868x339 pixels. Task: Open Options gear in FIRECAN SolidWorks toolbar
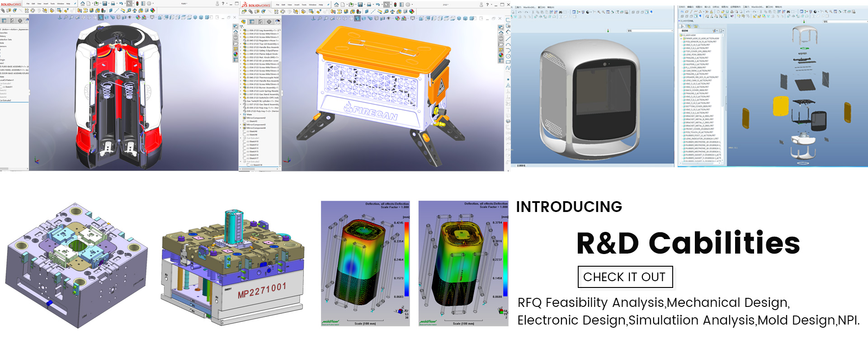coord(408,5)
